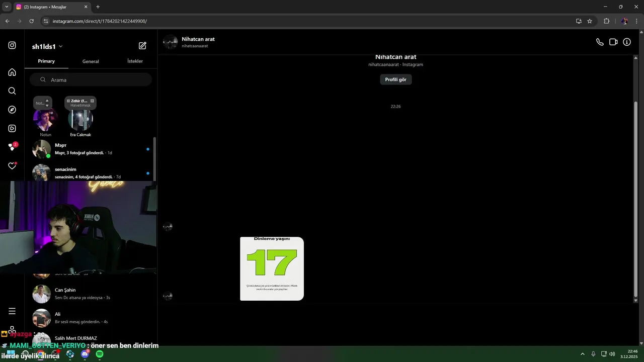Click the Profili gör button
644x362 pixels.
pyautogui.click(x=395, y=79)
